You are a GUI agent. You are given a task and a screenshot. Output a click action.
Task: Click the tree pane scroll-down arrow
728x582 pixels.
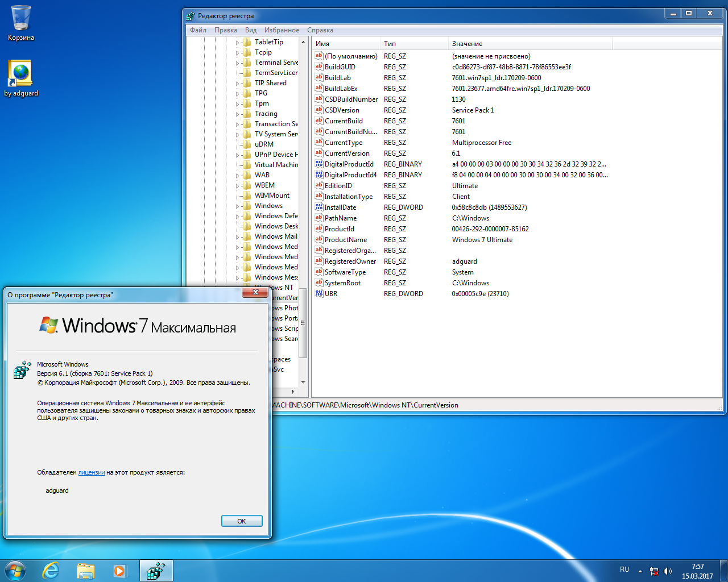303,382
